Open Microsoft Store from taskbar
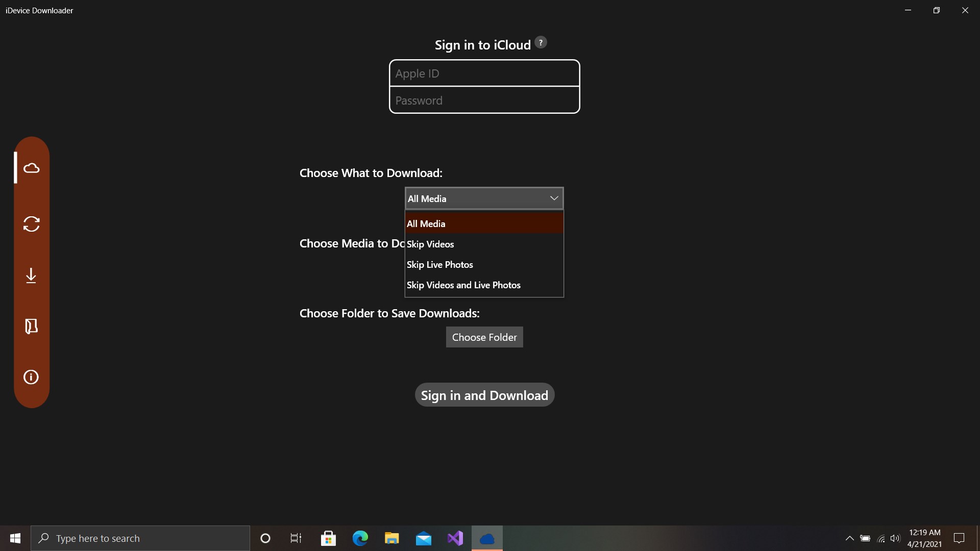The width and height of the screenshot is (980, 551). tap(328, 538)
